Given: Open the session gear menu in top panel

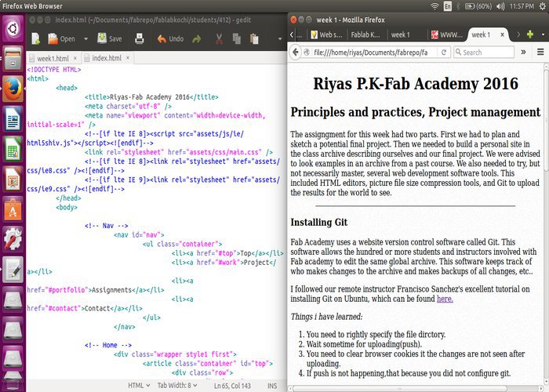Looking at the screenshot, I should [543, 6].
